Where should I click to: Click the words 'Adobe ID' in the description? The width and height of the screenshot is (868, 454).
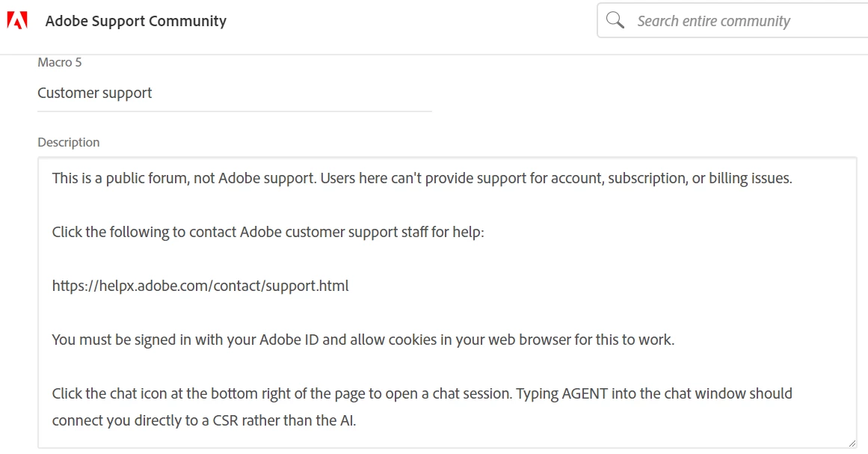point(289,340)
